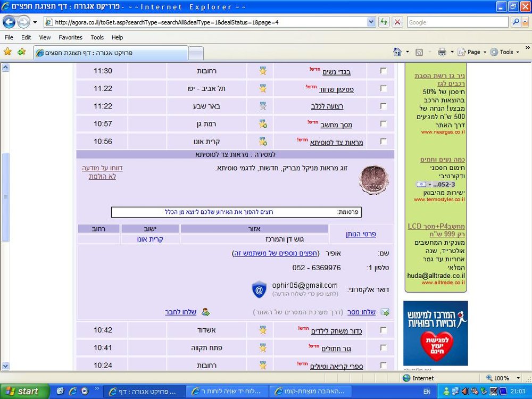Screen dimensions: 532x399
Task: Click the star icon in the תל אביב - יפו row
Action: point(263,88)
